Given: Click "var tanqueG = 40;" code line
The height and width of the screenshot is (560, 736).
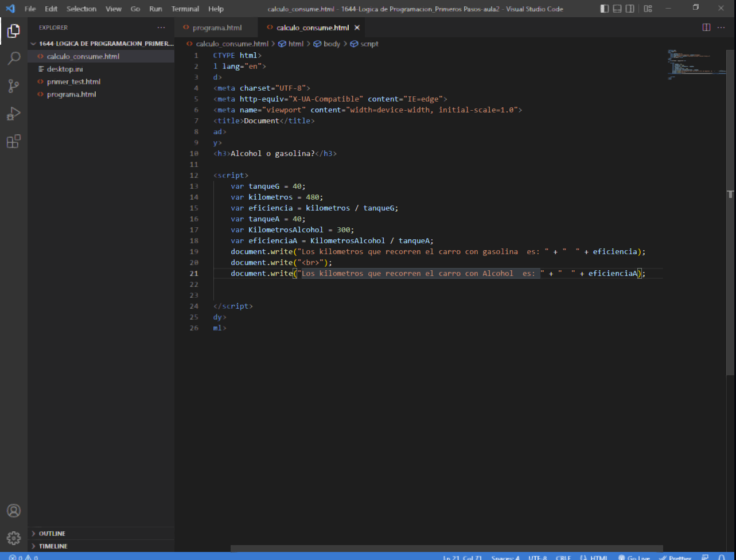Looking at the screenshot, I should pos(268,186).
